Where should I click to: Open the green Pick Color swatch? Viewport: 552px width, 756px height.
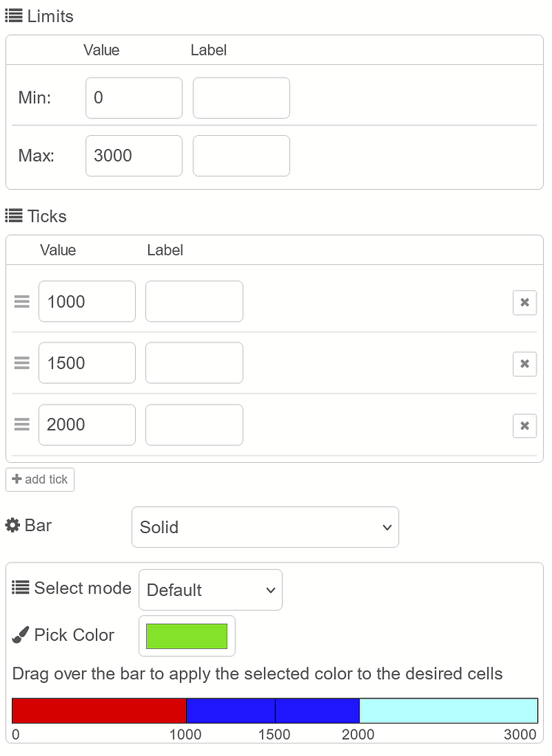[x=187, y=636]
